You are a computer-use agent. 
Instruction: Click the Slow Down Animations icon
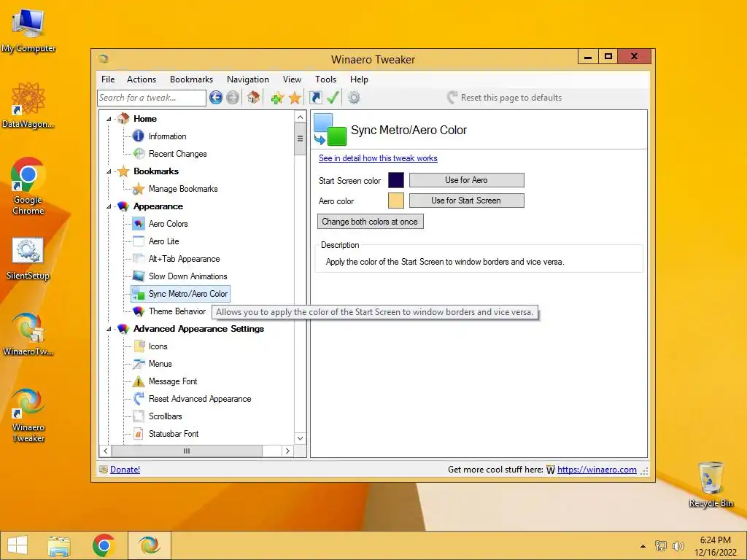tap(138, 276)
